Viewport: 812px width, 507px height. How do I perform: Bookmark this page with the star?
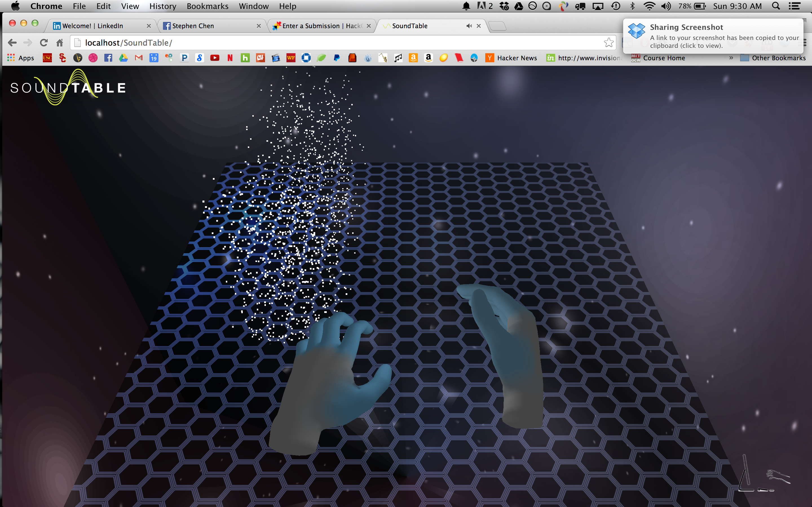click(609, 43)
